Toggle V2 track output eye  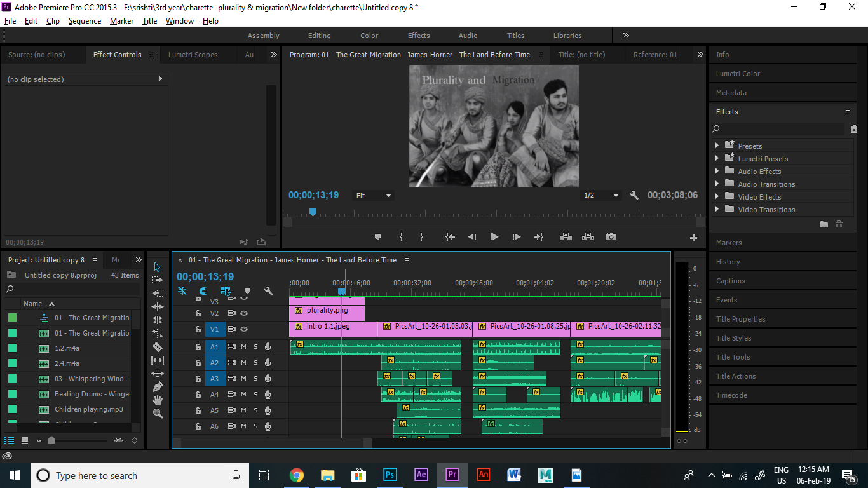pyautogui.click(x=244, y=313)
